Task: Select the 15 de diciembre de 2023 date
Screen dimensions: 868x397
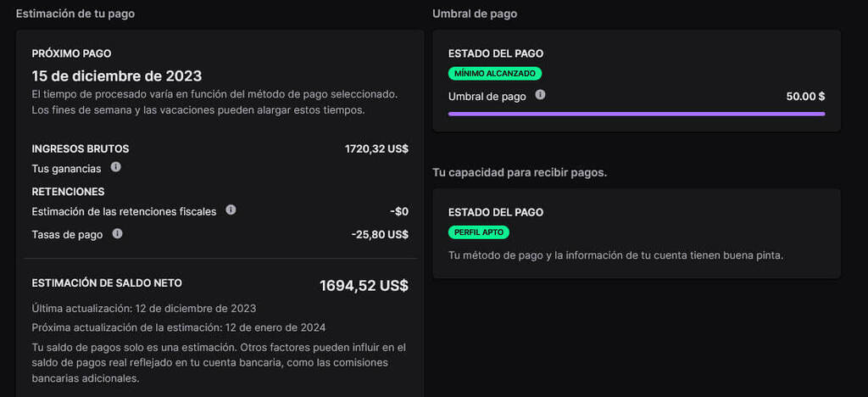Action: (x=117, y=75)
